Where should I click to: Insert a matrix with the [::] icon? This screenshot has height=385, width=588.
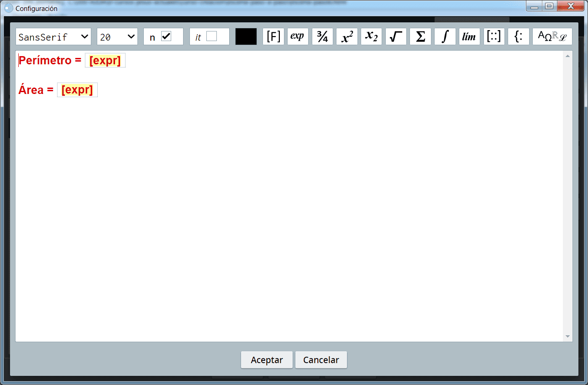(494, 37)
